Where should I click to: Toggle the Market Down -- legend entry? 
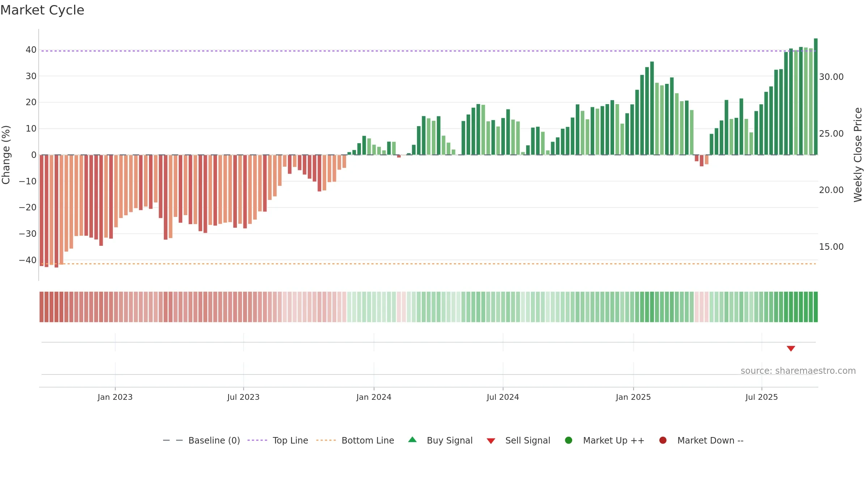coord(701,440)
